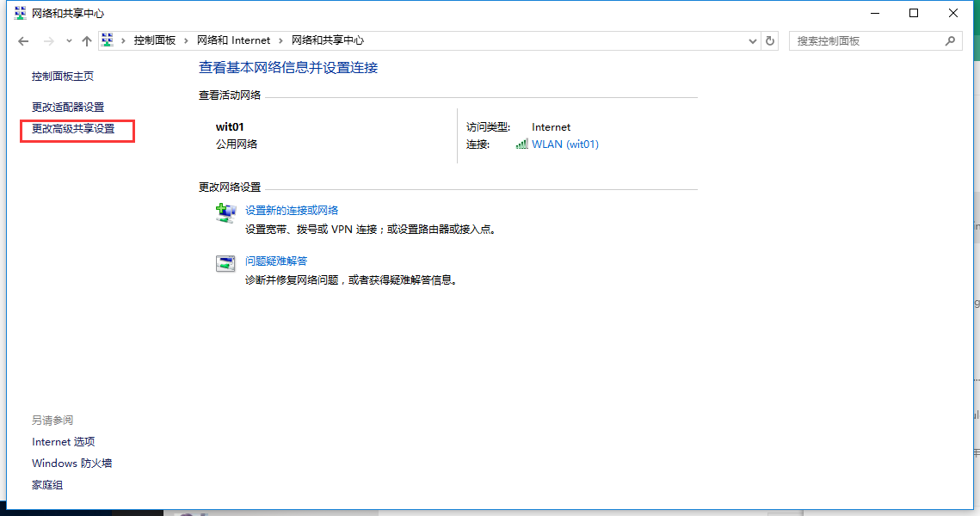Viewport: 980px width, 516px height.
Task: Open 家庭组 link
Action: pyautogui.click(x=46, y=485)
